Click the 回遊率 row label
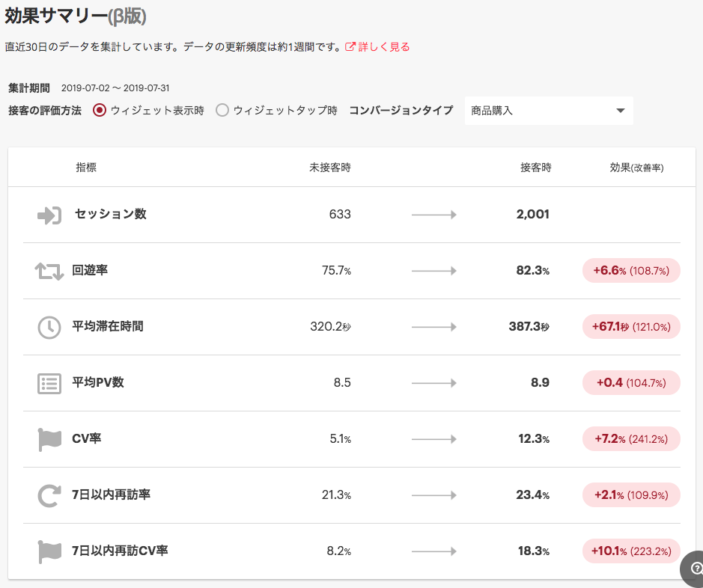The width and height of the screenshot is (703, 588). [x=90, y=270]
